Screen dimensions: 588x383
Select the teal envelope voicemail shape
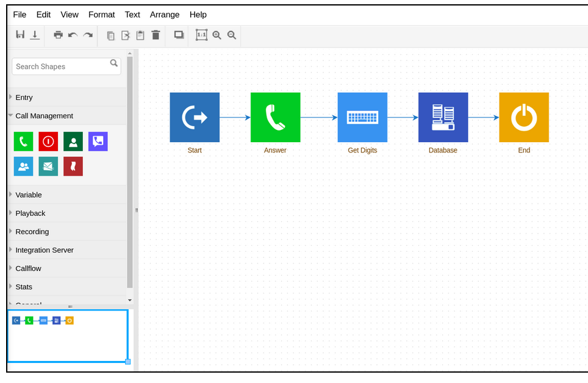click(x=48, y=166)
